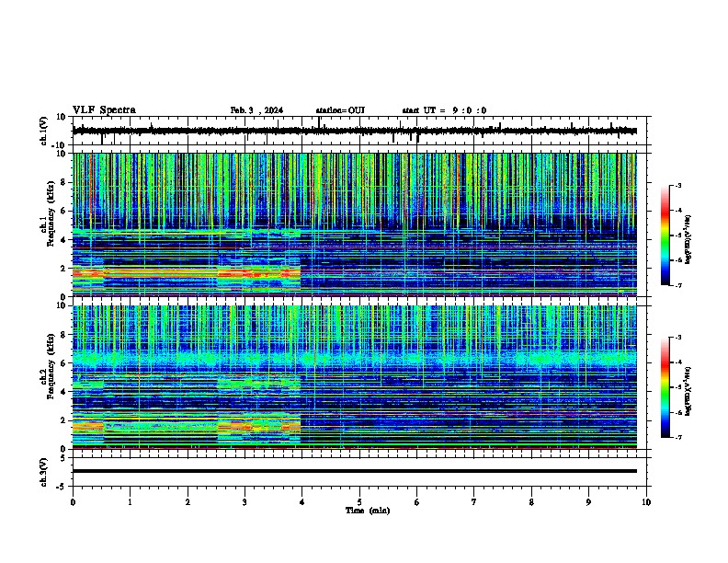Select the "start UT = 9 : 0 : 0" label
The image size is (728, 563).
pyautogui.click(x=444, y=110)
